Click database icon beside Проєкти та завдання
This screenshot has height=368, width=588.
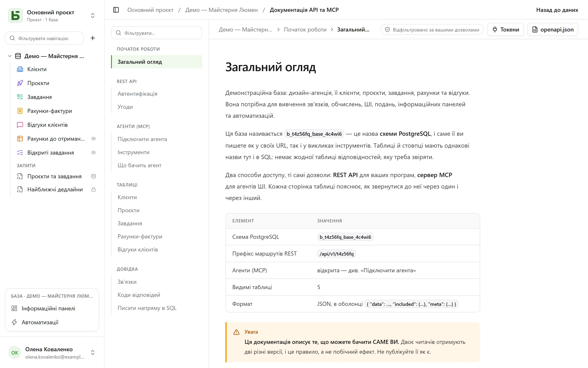93,176
